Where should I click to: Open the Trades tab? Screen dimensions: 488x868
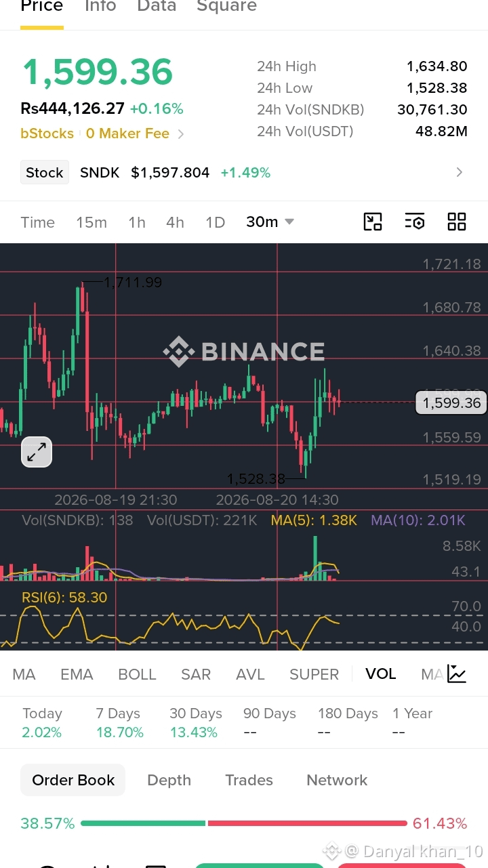[249, 780]
